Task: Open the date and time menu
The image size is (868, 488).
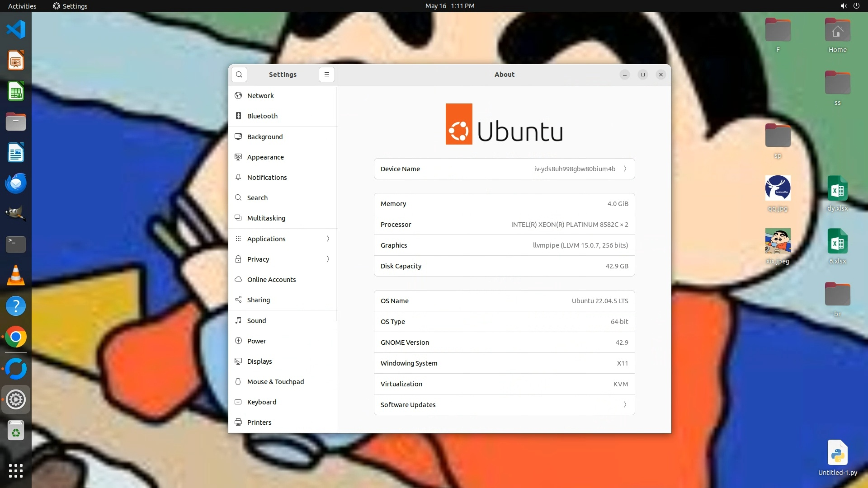Action: 449,6
